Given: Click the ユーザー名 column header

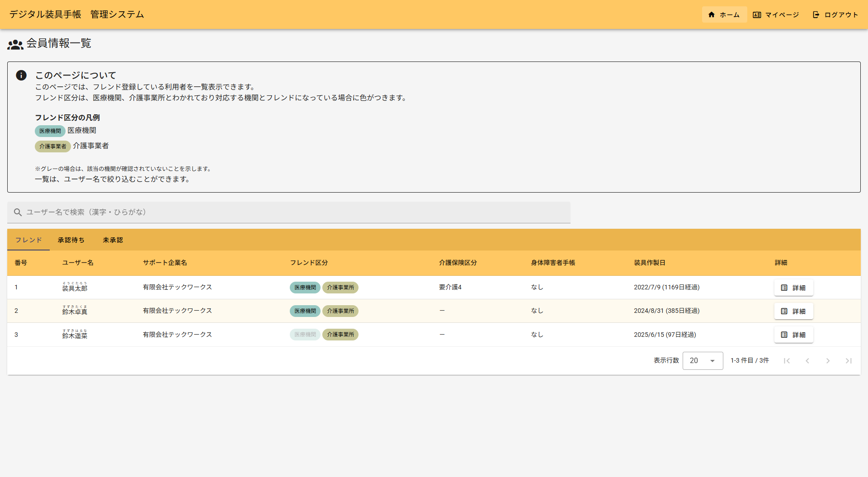Looking at the screenshot, I should [78, 263].
